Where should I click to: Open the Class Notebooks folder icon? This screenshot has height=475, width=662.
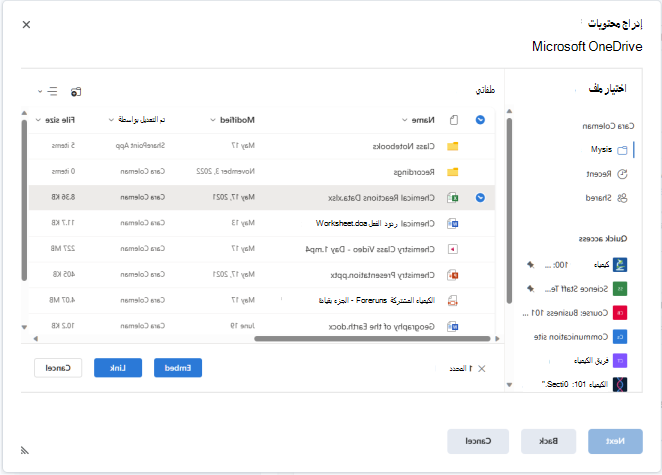pyautogui.click(x=453, y=147)
